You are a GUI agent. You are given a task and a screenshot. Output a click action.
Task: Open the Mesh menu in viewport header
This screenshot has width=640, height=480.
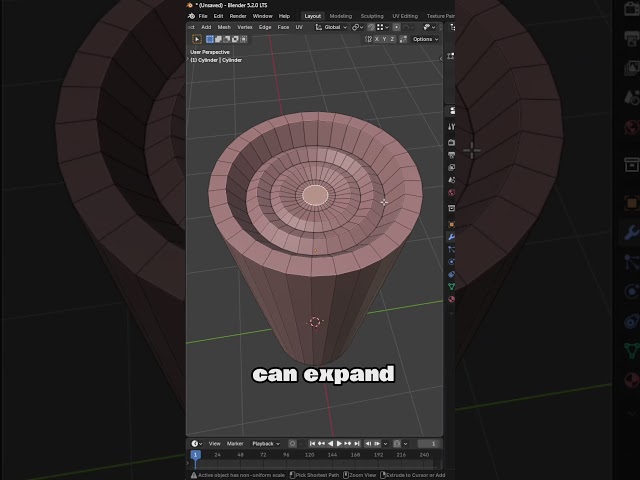(224, 27)
